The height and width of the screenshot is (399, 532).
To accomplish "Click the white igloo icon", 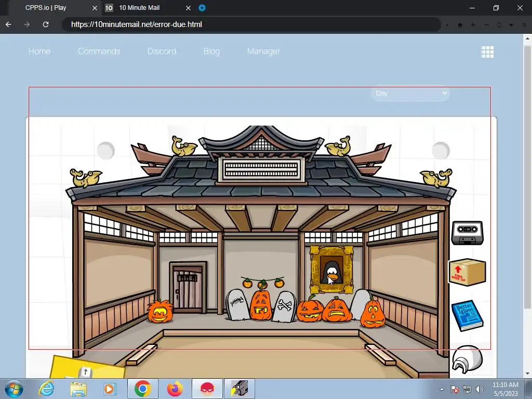I will pyautogui.click(x=467, y=360).
